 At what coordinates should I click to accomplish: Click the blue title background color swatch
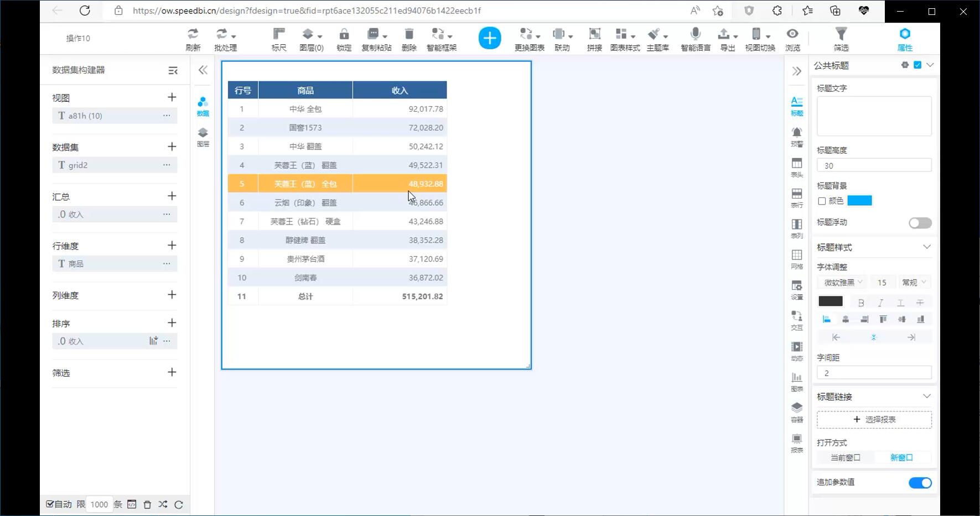click(859, 201)
